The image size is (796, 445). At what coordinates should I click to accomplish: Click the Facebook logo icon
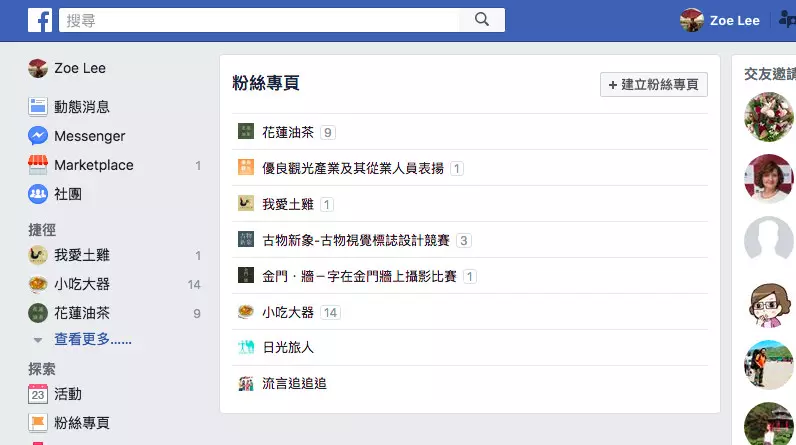point(40,20)
